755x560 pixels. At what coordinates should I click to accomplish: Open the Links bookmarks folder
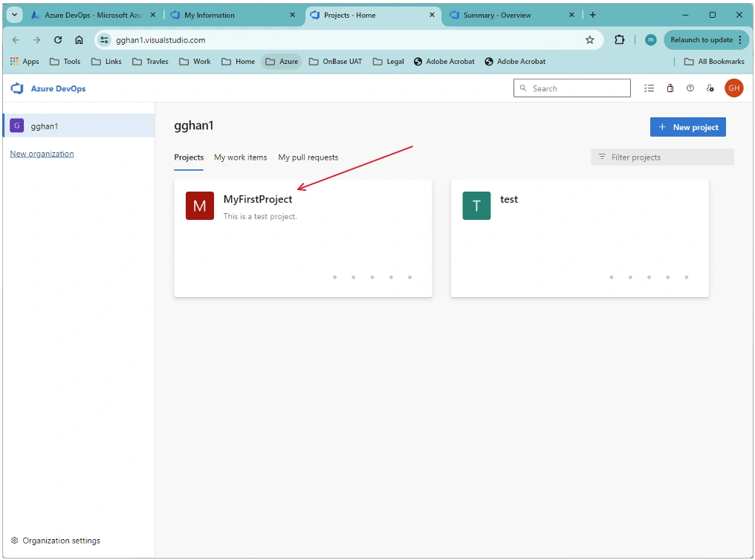pyautogui.click(x=106, y=62)
